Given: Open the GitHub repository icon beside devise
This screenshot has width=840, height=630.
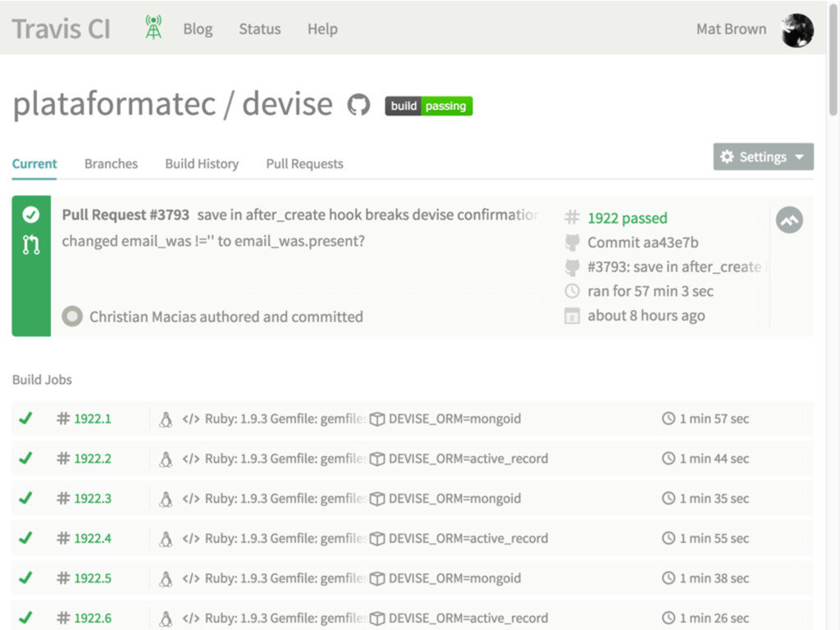Looking at the screenshot, I should [x=358, y=104].
